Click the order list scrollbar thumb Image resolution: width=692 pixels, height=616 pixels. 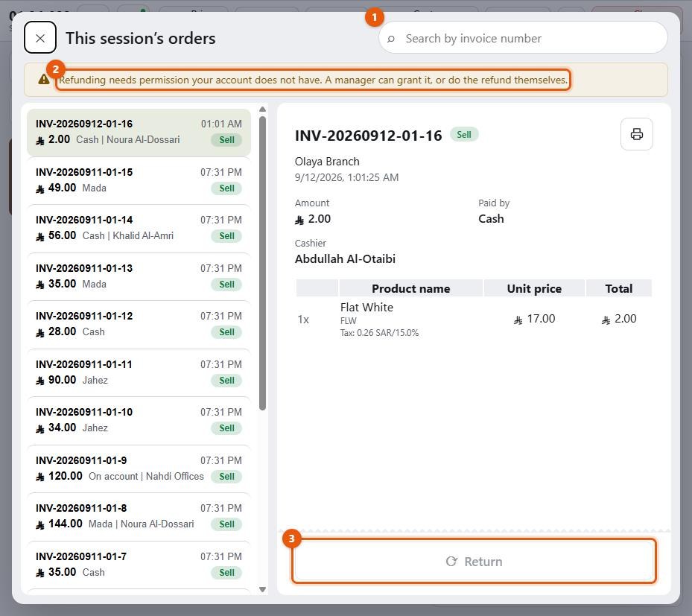263,264
